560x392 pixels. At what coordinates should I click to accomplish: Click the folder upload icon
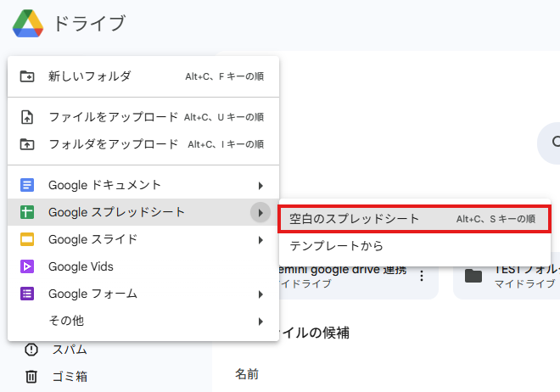point(27,144)
